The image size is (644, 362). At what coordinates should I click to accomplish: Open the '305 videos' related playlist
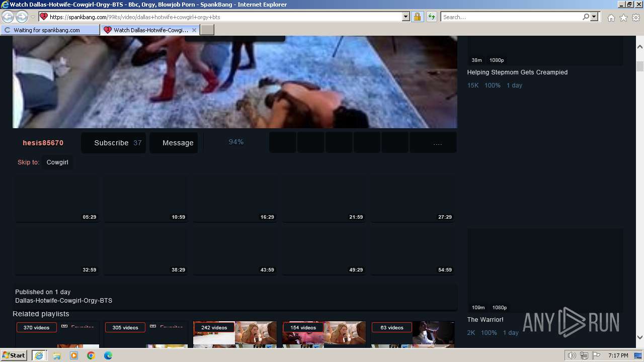[146, 334]
